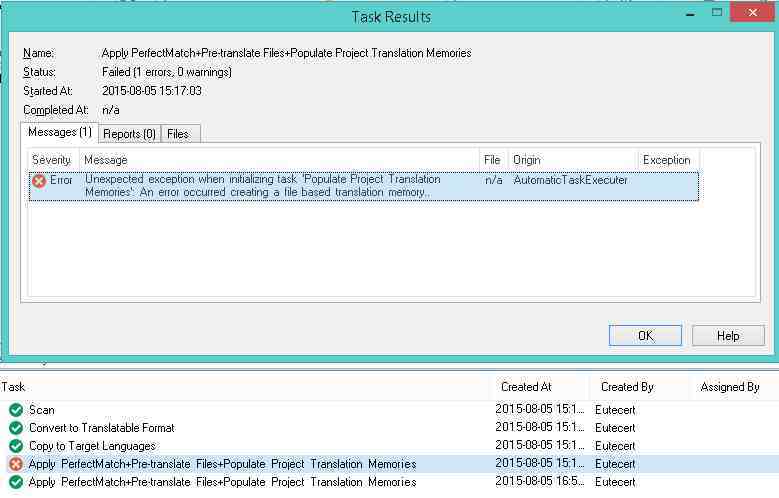Viewport: 779px width, 498px height.
Task: Click the green check icon on last task row
Action: [15, 482]
